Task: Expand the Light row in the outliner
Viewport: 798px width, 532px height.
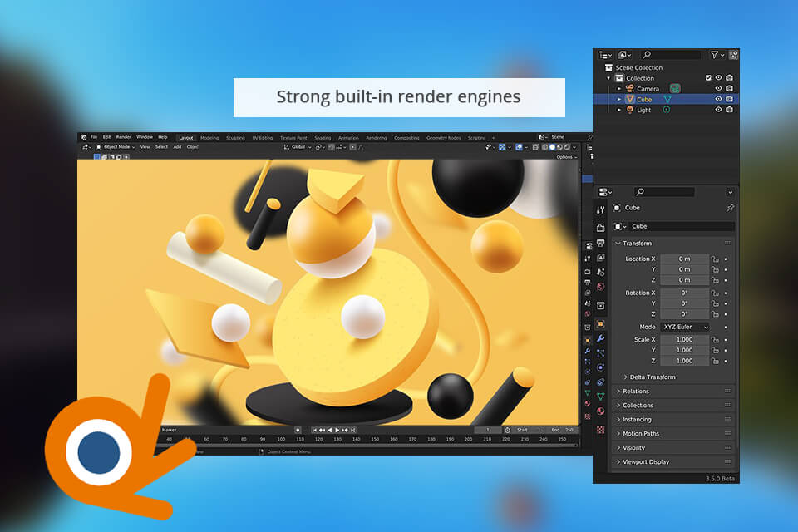Action: click(618, 110)
